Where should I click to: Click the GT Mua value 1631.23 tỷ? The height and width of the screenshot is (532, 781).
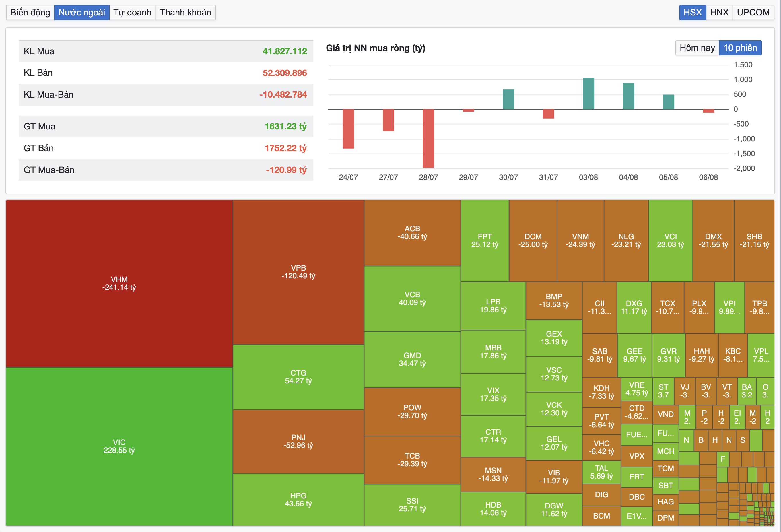(285, 126)
